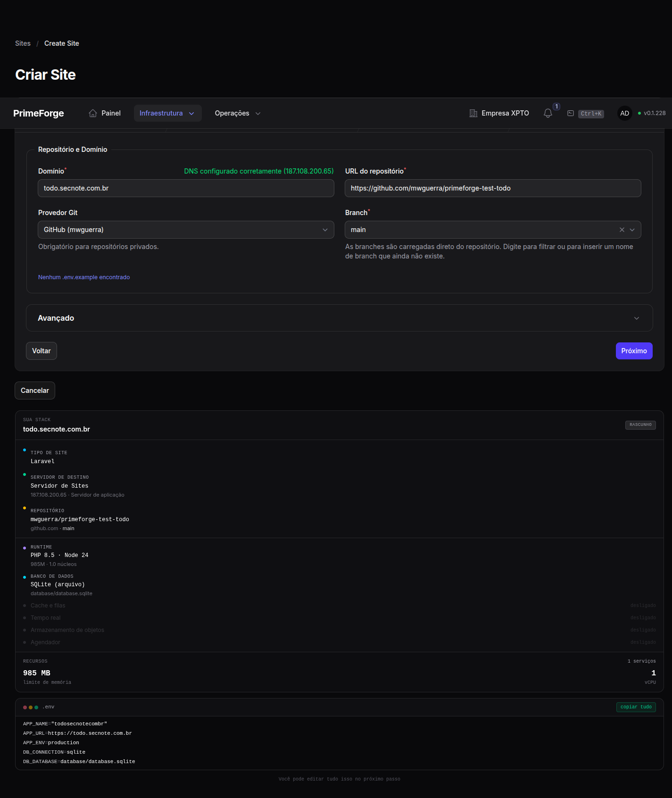Viewport: 672px width, 798px height.
Task: Click the Create Site breadcrumb text
Action: tap(62, 43)
